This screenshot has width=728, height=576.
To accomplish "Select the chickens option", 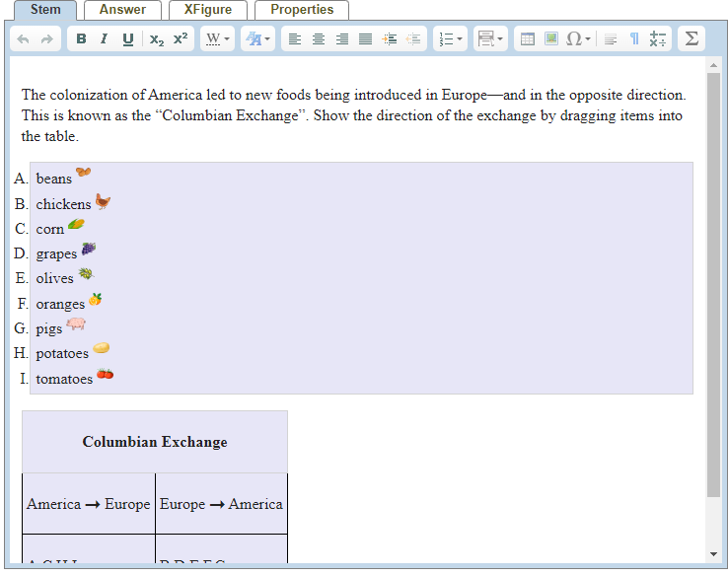I will [x=63, y=204].
